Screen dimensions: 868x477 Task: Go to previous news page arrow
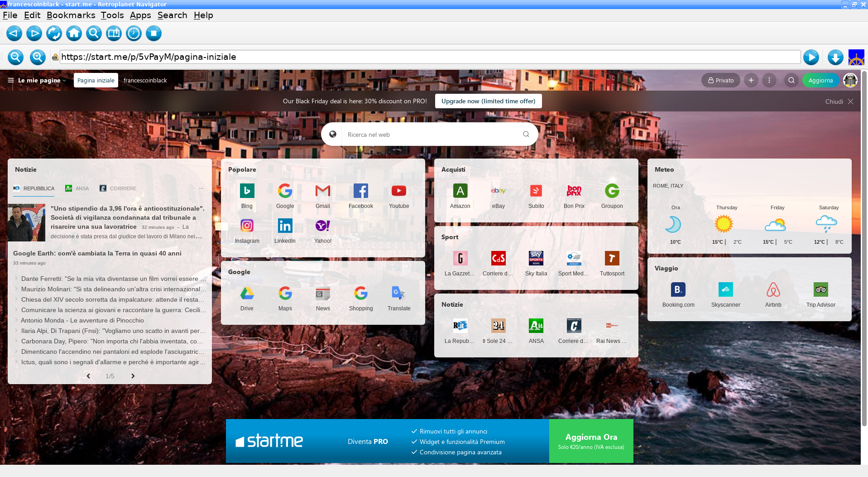[88, 376]
